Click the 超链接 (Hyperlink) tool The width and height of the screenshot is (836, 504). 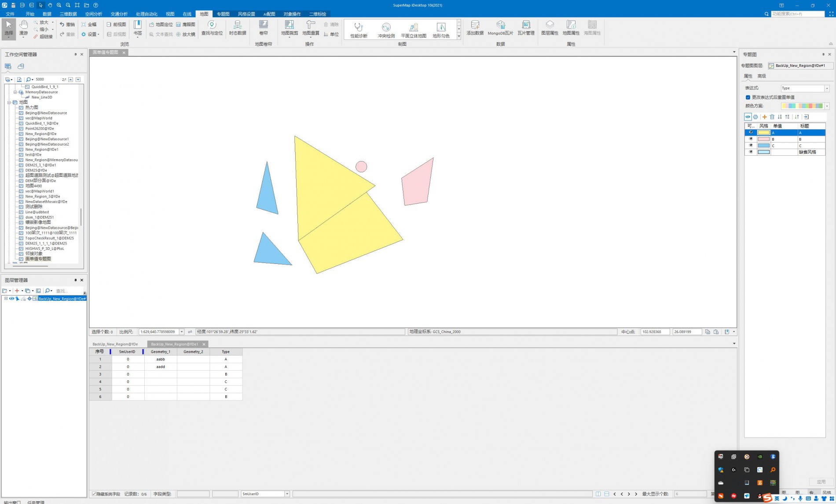[x=43, y=37]
